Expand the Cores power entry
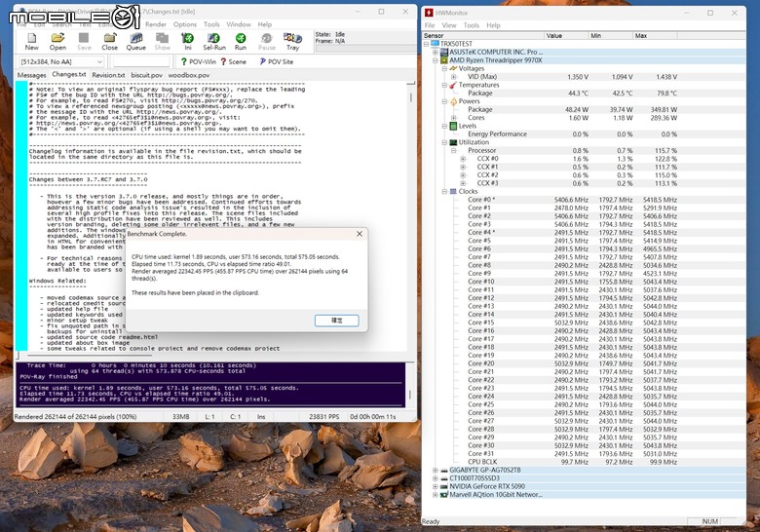 click(x=454, y=118)
